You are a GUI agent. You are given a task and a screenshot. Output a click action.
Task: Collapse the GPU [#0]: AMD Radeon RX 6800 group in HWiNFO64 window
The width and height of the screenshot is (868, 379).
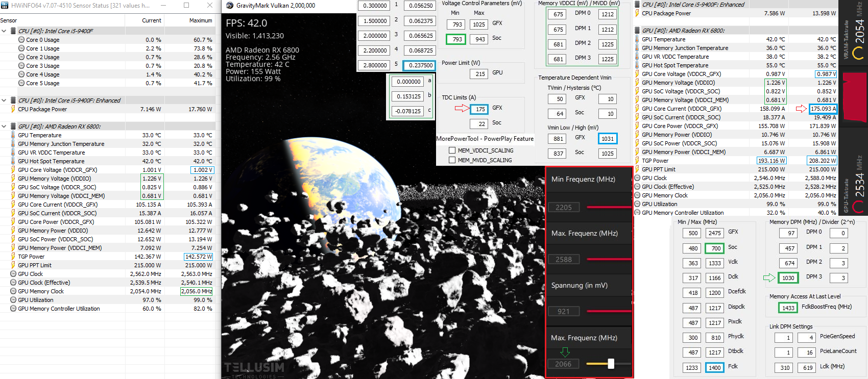(x=4, y=127)
